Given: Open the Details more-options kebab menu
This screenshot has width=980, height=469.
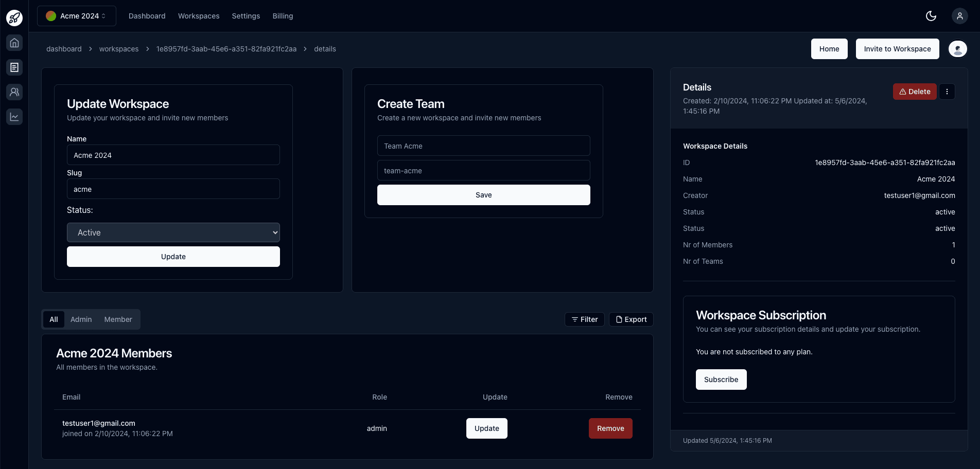Looking at the screenshot, I should (x=947, y=92).
